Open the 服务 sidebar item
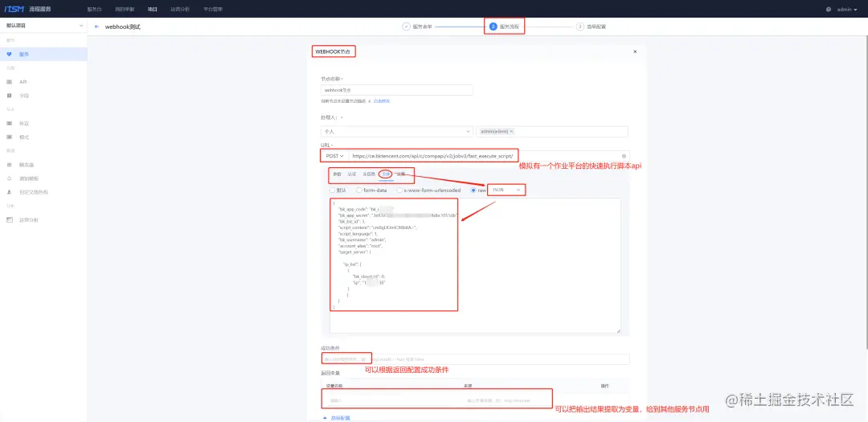 [43, 55]
